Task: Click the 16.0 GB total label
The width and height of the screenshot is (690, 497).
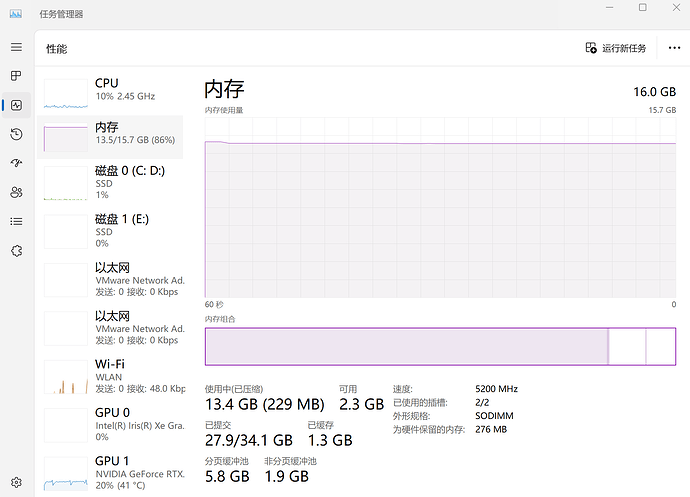Action: point(654,92)
